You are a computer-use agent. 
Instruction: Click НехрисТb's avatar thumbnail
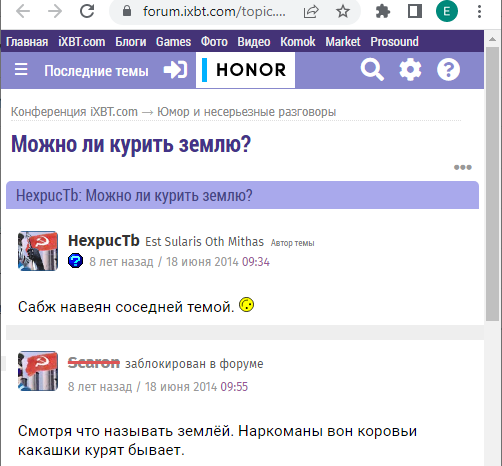click(x=38, y=251)
